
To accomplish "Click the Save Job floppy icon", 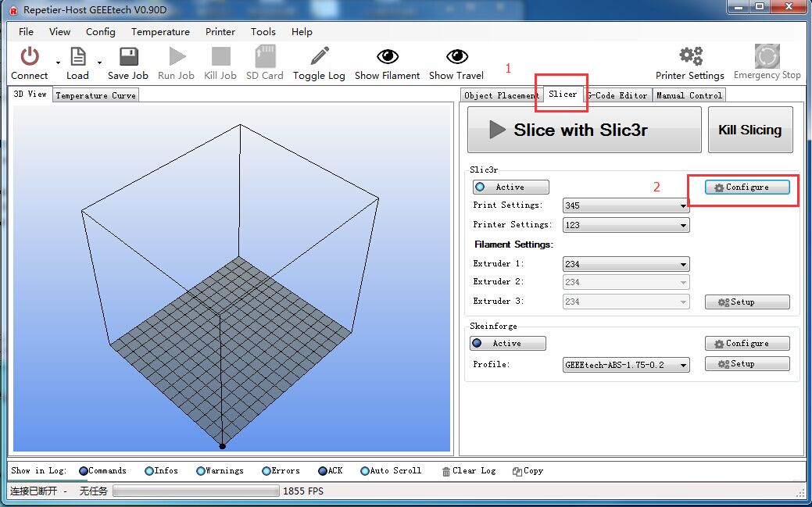I will [128, 56].
